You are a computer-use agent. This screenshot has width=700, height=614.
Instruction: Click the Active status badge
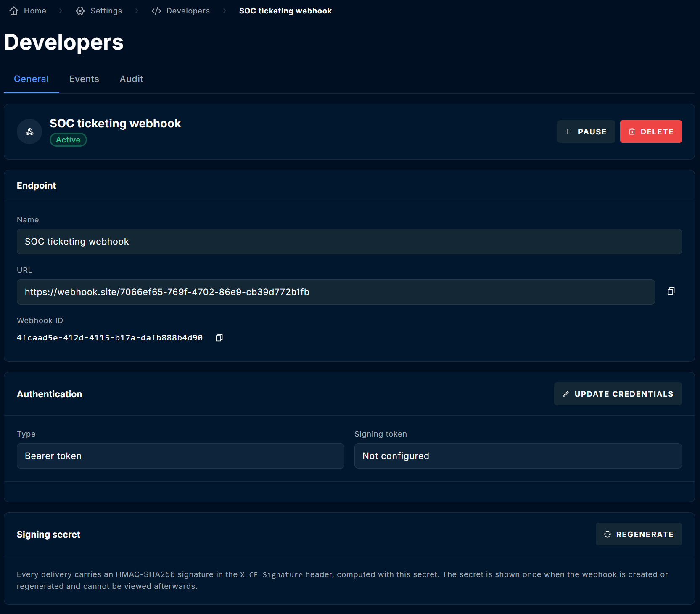click(68, 140)
